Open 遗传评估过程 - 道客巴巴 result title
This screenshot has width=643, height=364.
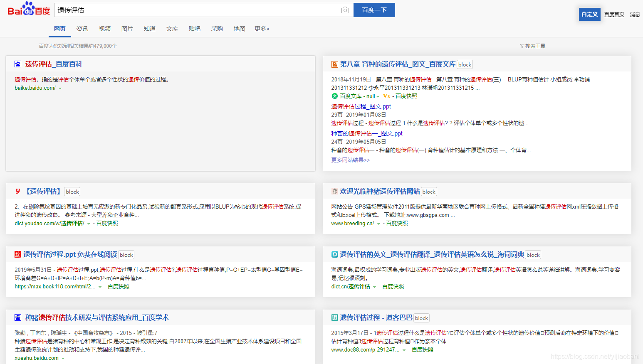(376, 317)
